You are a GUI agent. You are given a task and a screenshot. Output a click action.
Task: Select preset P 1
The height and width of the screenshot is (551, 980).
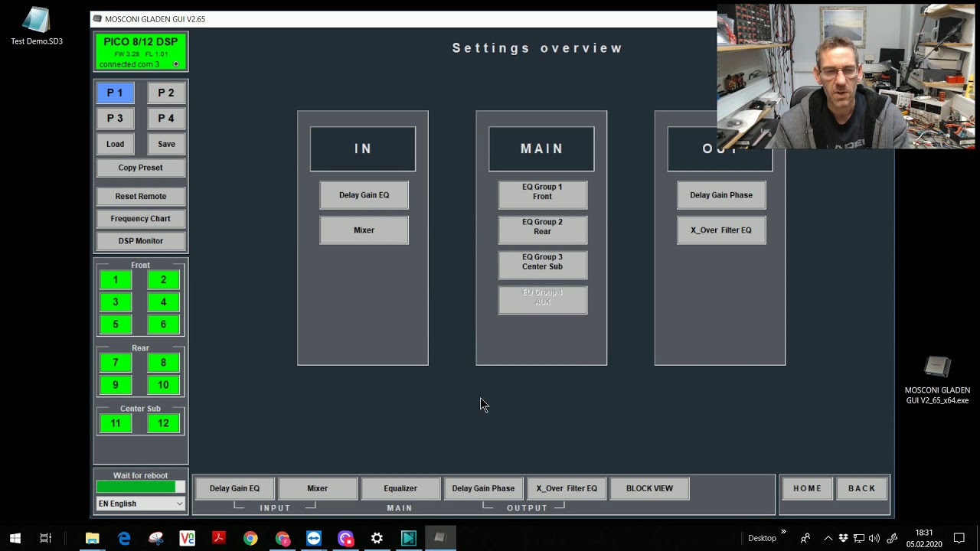click(x=115, y=93)
